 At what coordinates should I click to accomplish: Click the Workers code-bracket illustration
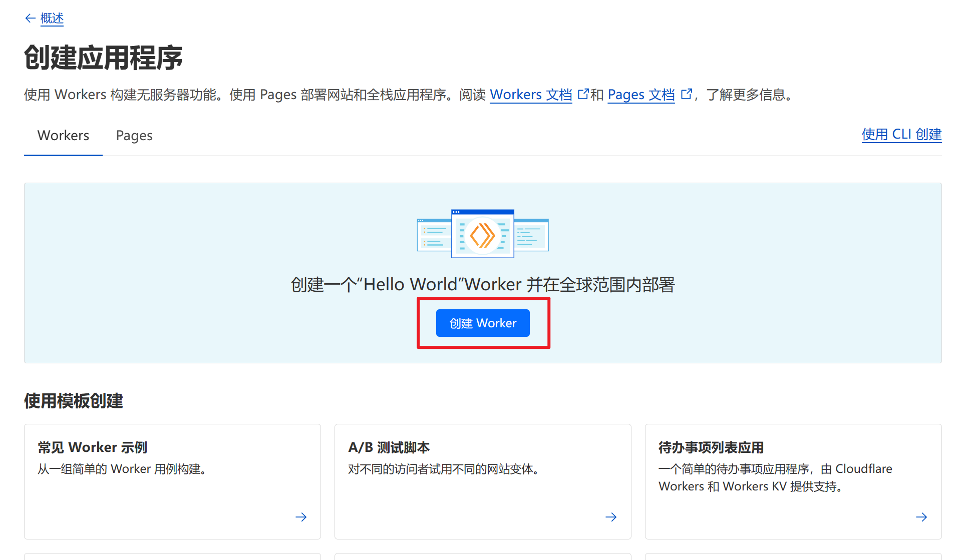482,235
